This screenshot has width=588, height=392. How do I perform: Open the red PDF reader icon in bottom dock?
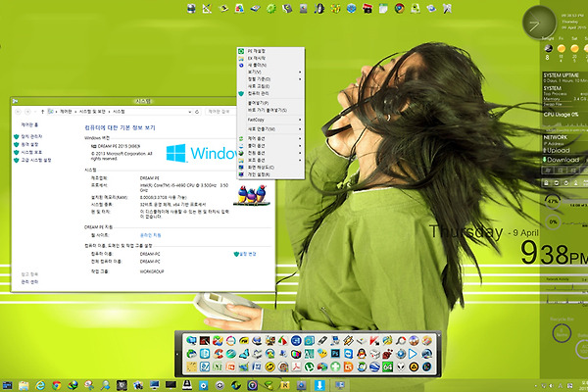coord(296,367)
